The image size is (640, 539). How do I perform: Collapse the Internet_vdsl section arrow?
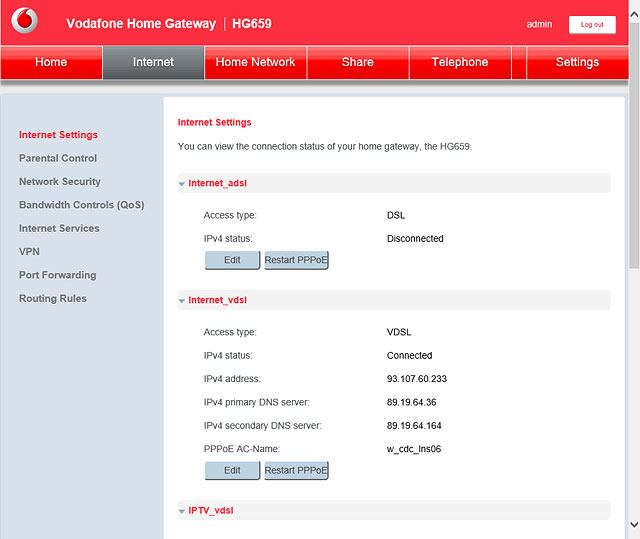tap(182, 301)
